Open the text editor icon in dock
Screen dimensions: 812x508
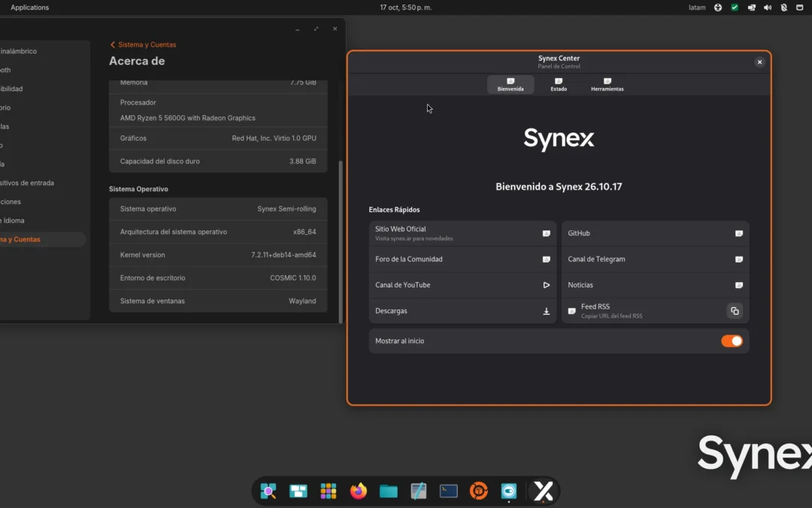point(419,491)
